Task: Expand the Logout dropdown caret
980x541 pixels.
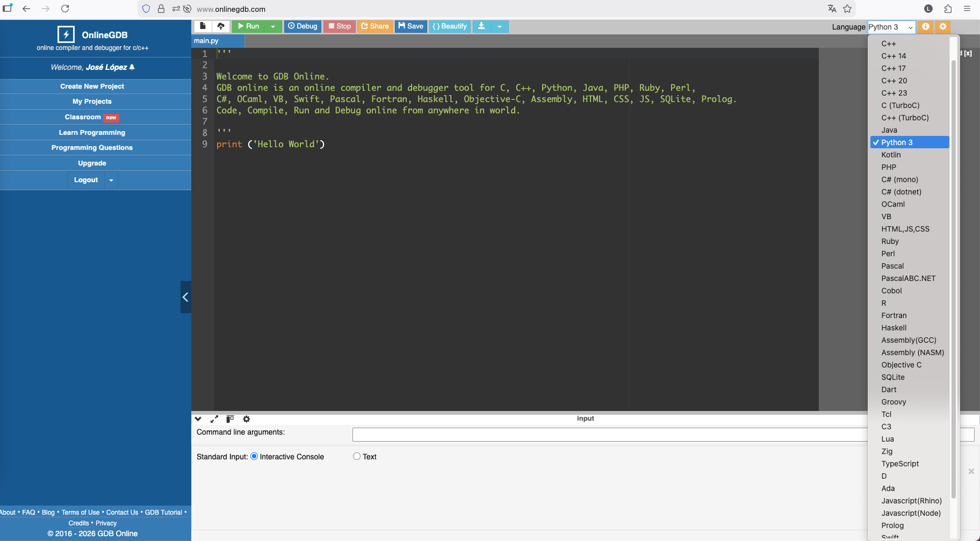Action: [111, 181]
